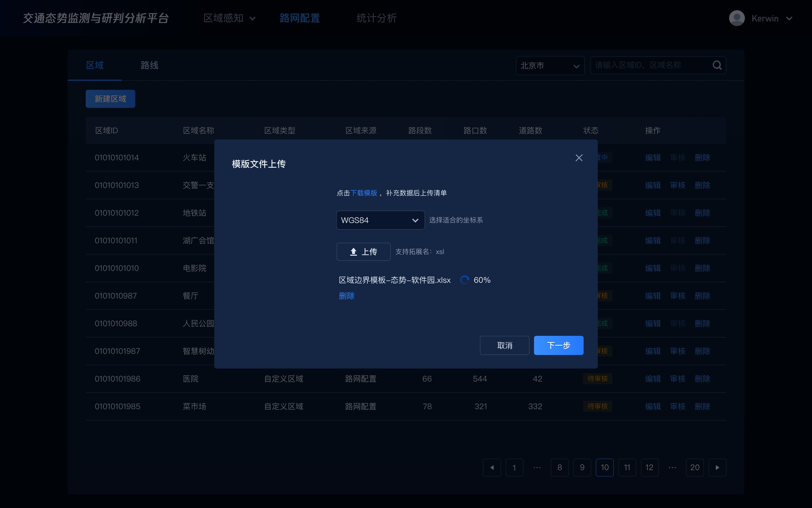Click the leading pagination ellipsis
The image size is (812, 508).
[x=537, y=467]
